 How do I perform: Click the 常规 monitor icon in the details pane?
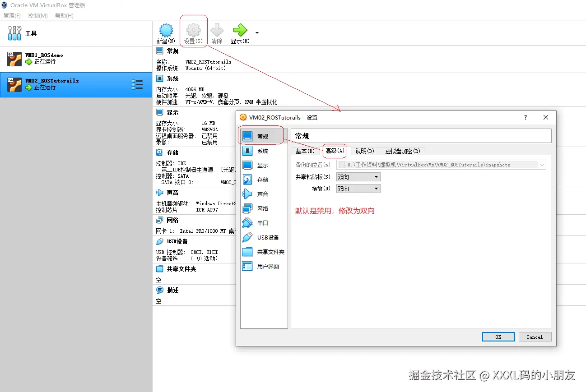[160, 51]
